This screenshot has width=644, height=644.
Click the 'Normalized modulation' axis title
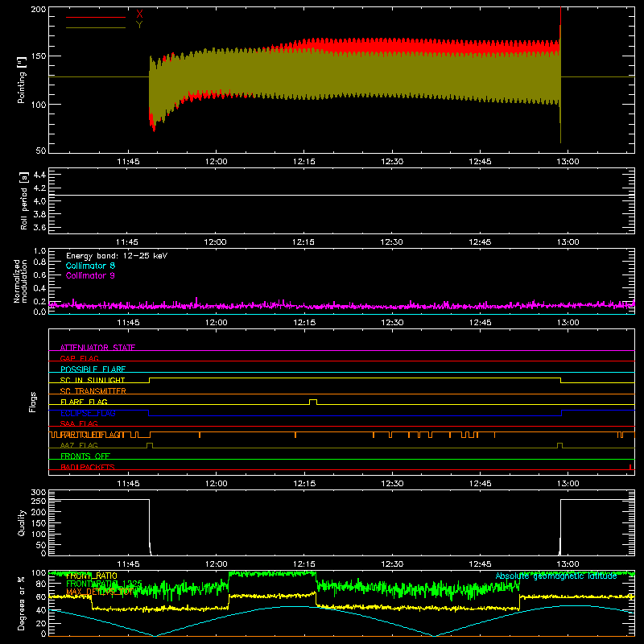point(20,281)
